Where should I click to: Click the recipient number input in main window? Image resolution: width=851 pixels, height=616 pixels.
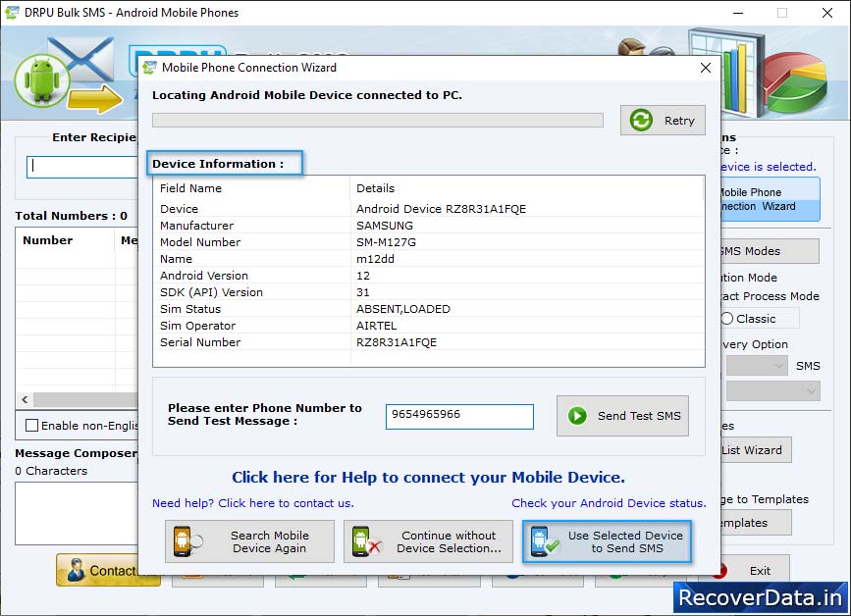coord(82,167)
